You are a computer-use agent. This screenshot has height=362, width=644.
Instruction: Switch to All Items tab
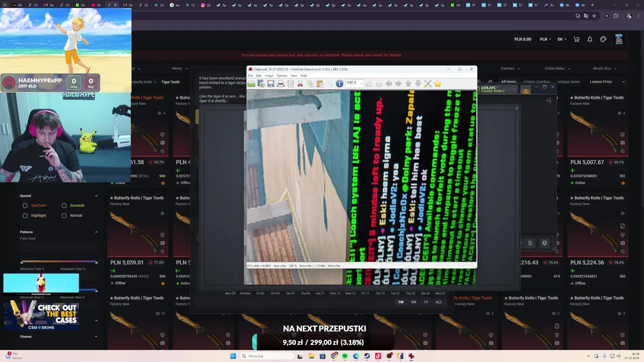click(x=508, y=81)
